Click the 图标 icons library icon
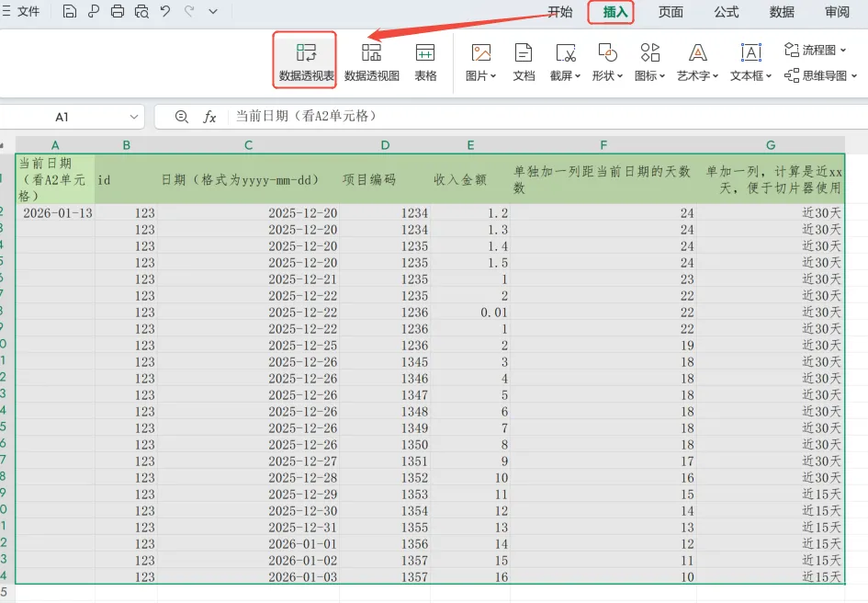The height and width of the screenshot is (603, 868). [650, 53]
